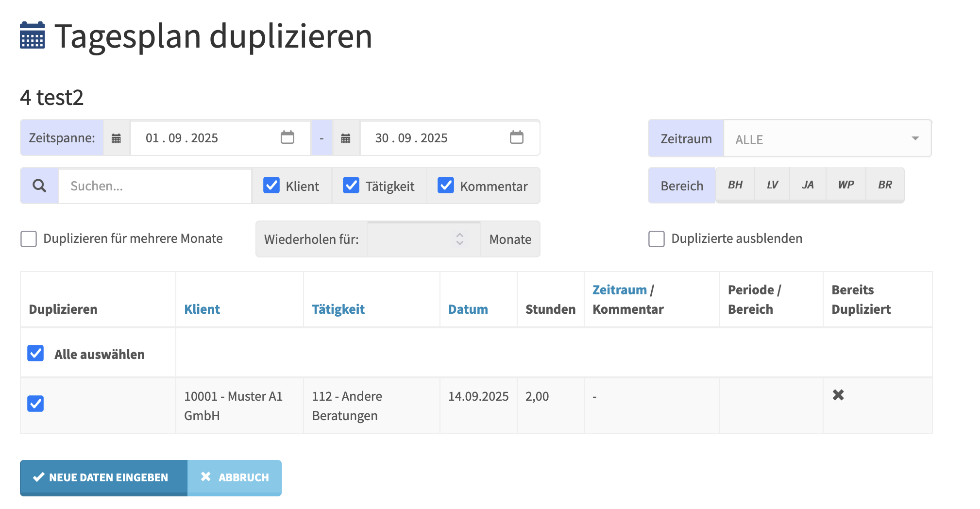
Task: Toggle the Tätigkeit filter checkbox
Action: tap(351, 186)
